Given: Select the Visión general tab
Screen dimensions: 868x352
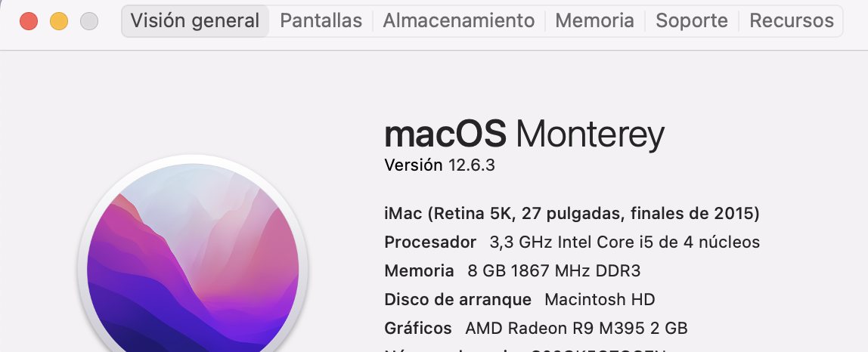Looking at the screenshot, I should (x=195, y=21).
